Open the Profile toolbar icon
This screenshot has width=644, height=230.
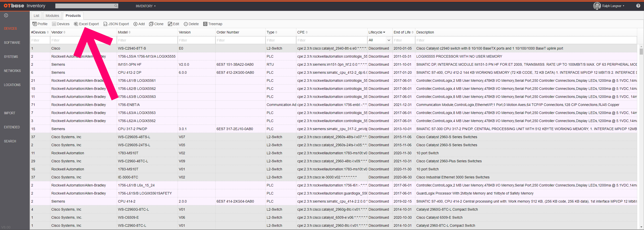34,24
